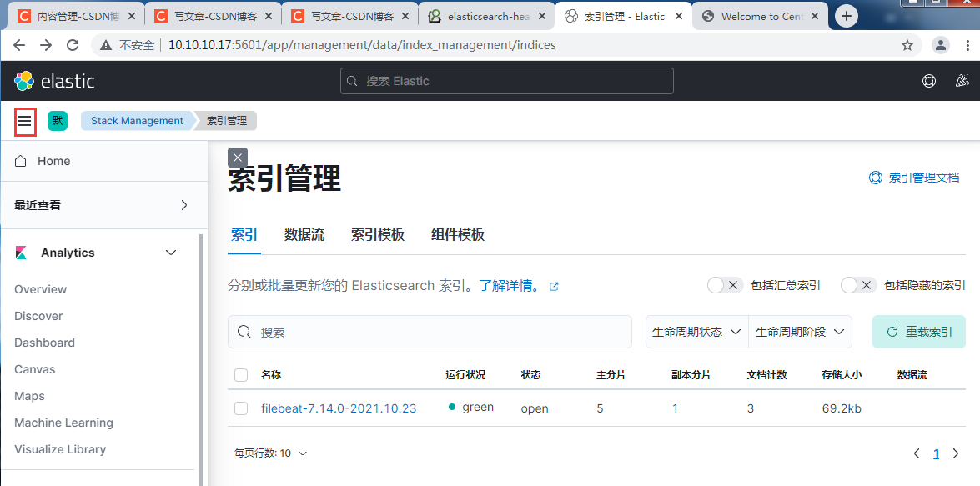Screen dimensions: 980x486
Task: Click the sidebar vertical scrollbar
Action: 201,359
